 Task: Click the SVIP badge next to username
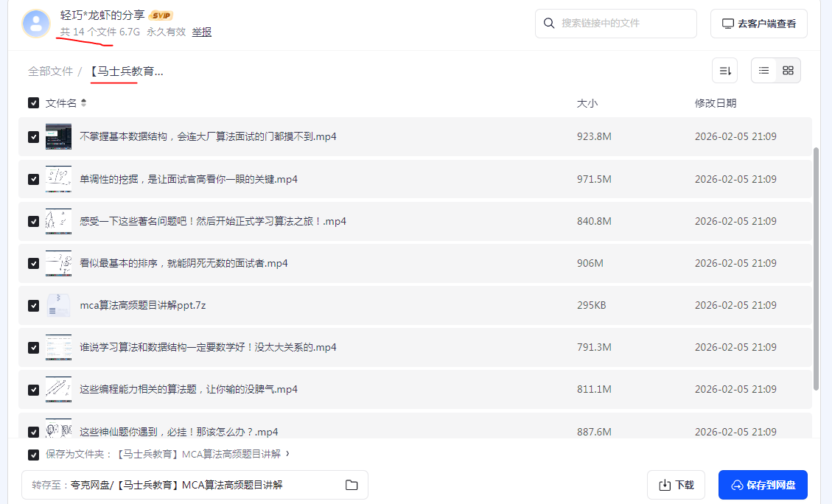[161, 15]
